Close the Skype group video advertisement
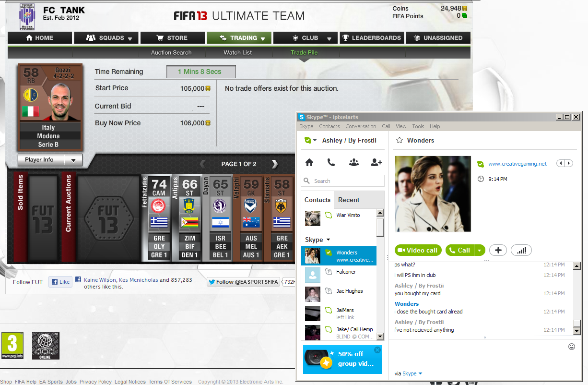Viewport: 588px width, 385px height. (x=377, y=350)
